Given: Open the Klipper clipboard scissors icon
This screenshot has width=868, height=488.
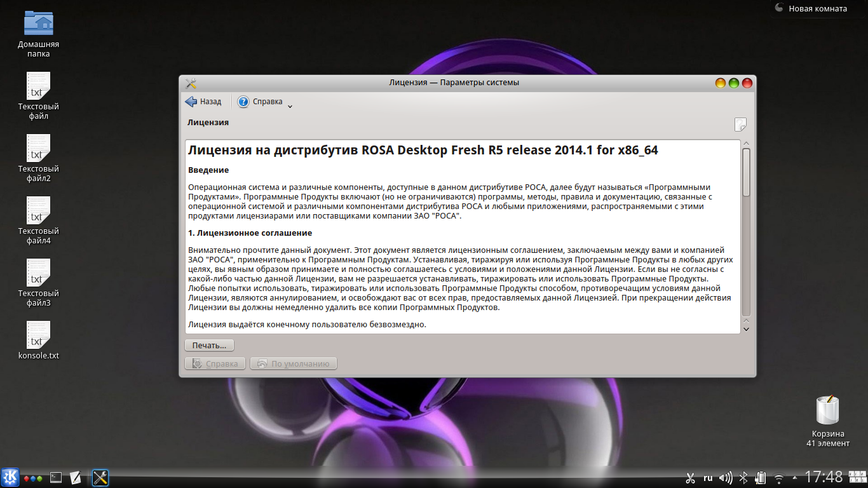Looking at the screenshot, I should coord(691,478).
